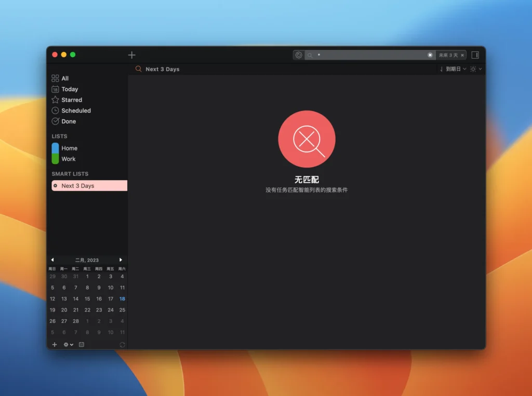The width and height of the screenshot is (532, 396).
Task: Select February 25 on the mini calendar
Action: [x=122, y=310]
